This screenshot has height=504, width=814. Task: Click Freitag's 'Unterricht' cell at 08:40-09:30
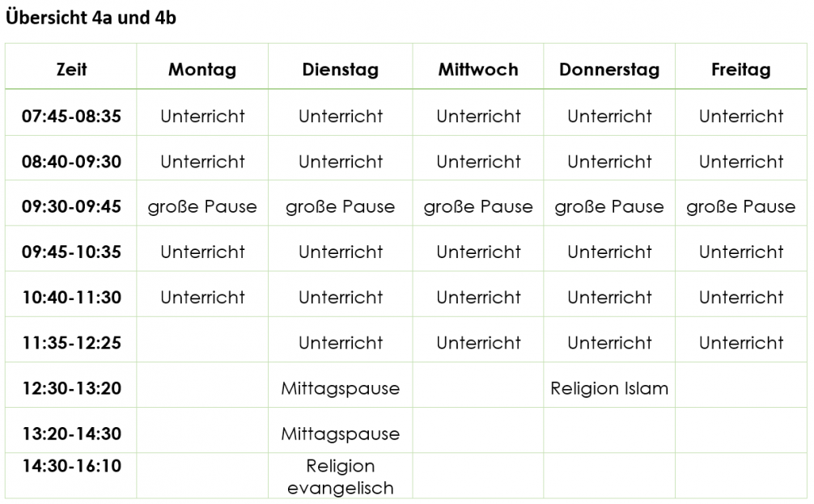pyautogui.click(x=740, y=162)
